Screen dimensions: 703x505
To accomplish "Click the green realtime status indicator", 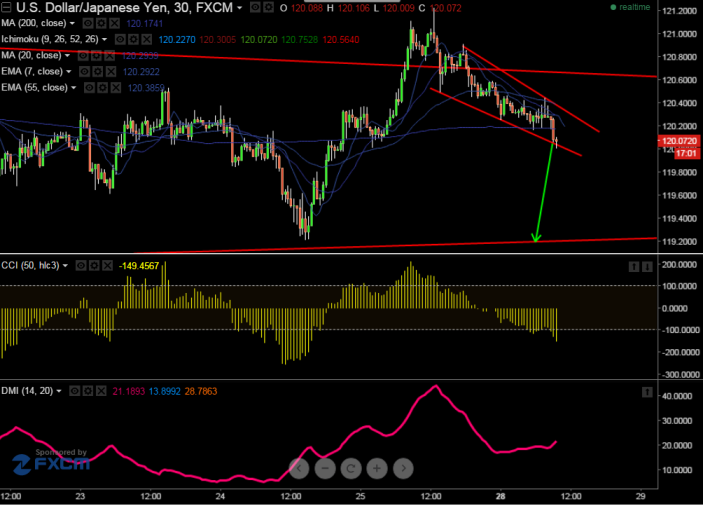I will (630, 7).
